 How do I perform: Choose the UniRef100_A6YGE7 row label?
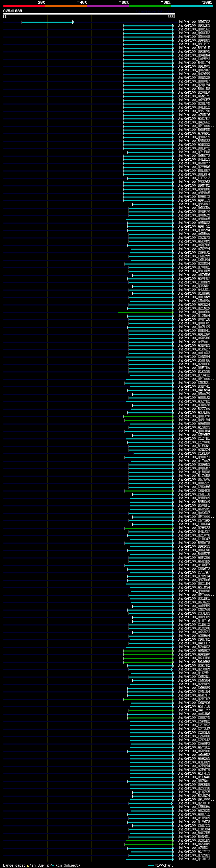click(x=194, y=100)
